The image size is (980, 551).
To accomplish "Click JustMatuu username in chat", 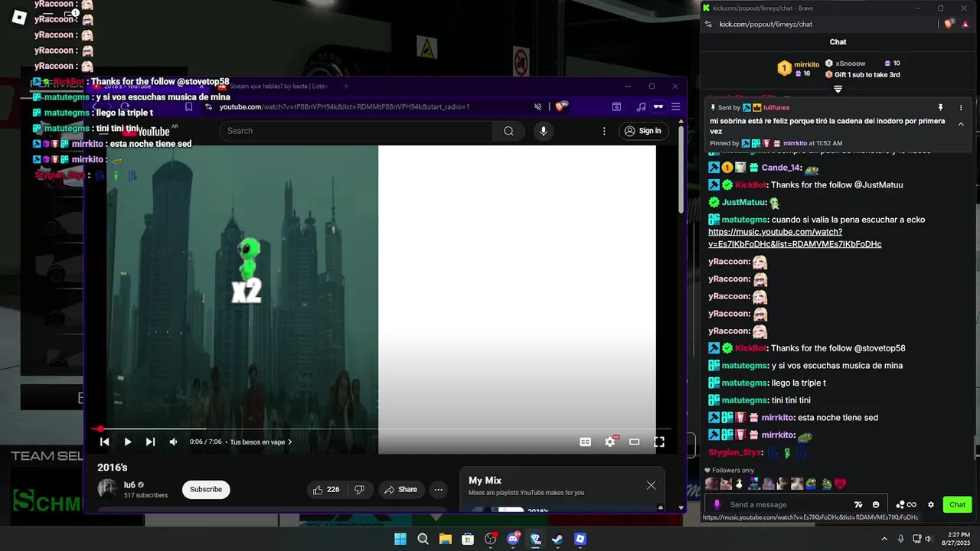I will point(743,203).
